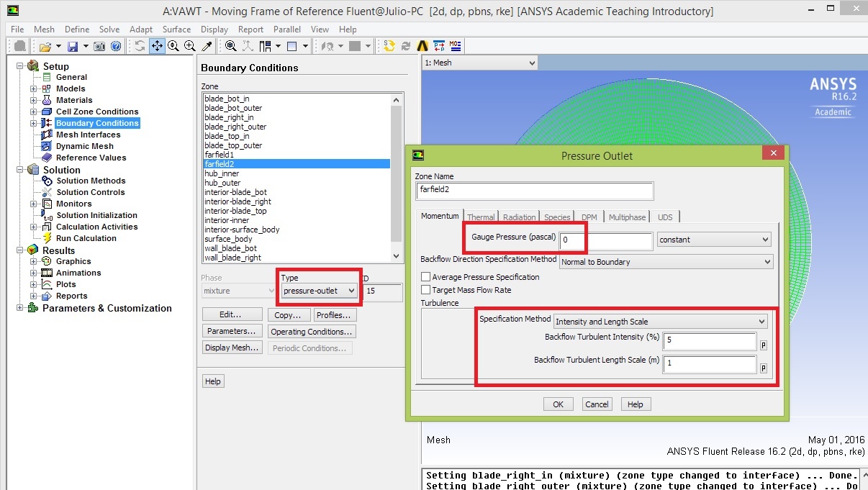
Task: Click the save floppy disk toolbar icon
Action: coord(72,46)
